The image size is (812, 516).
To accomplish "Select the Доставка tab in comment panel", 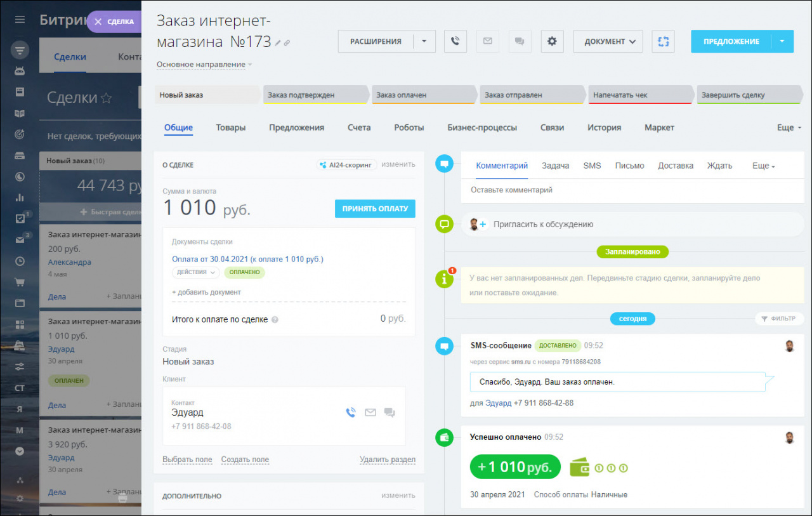I will (676, 166).
